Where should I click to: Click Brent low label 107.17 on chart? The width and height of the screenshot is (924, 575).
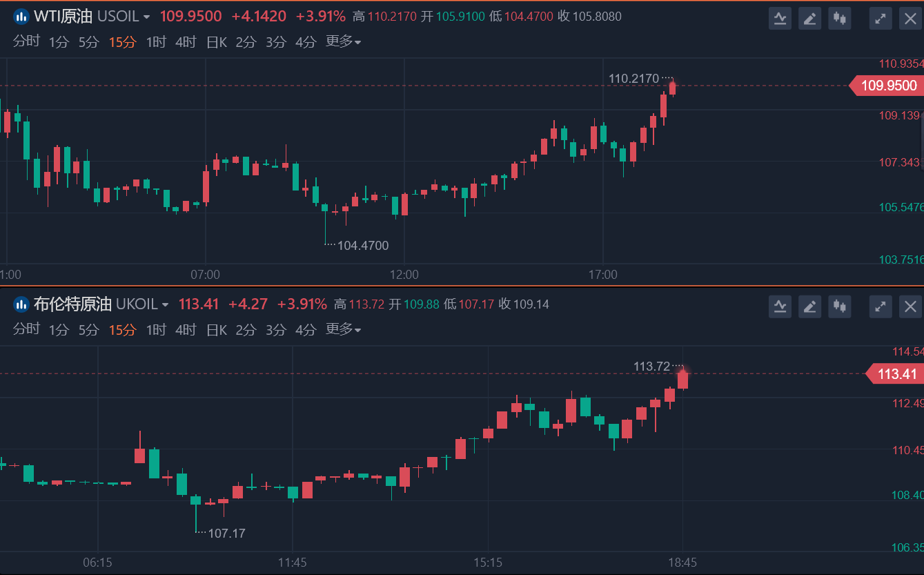226,534
